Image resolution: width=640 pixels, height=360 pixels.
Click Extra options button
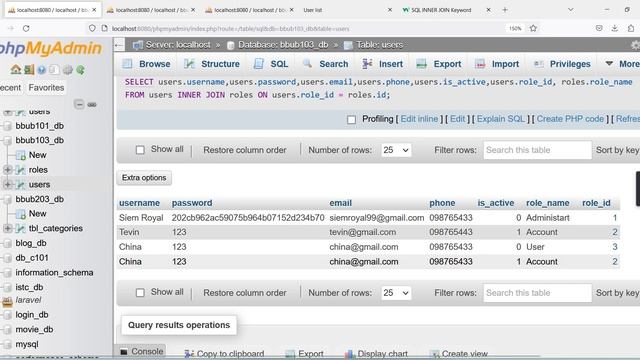coord(144,178)
